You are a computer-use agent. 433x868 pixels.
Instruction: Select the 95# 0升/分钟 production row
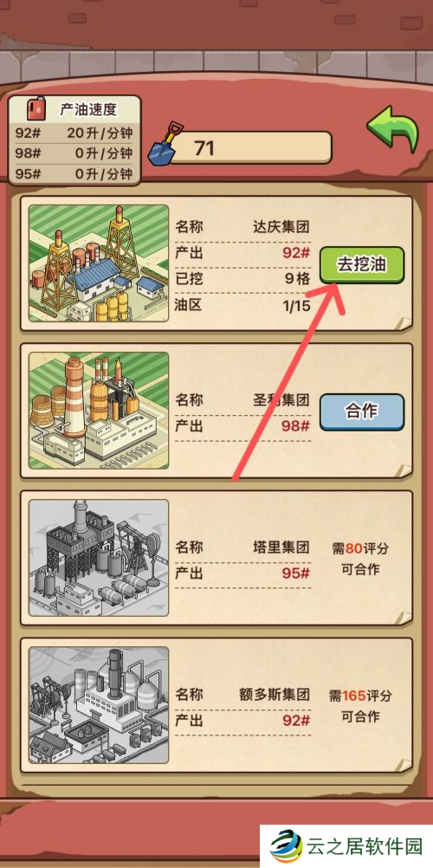[x=74, y=174]
